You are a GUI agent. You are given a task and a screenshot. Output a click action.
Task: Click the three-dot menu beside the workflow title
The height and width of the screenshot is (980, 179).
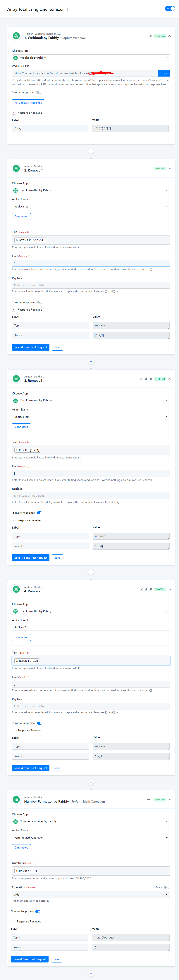(68, 9)
